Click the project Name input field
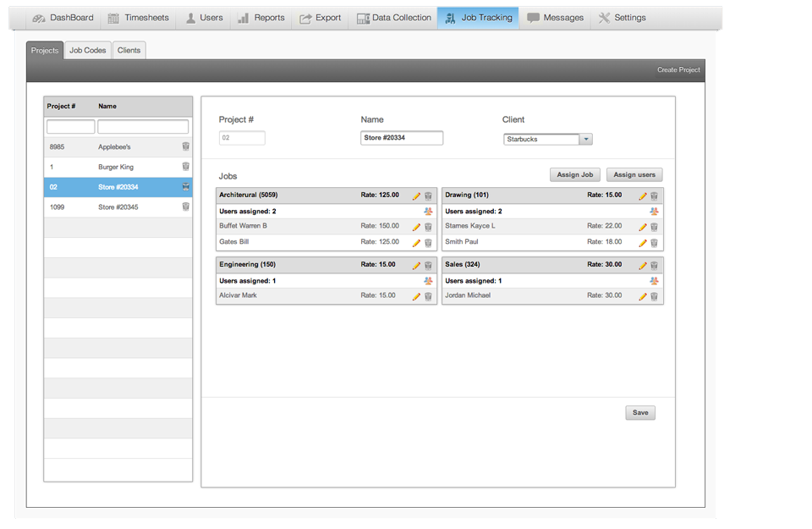 [402, 138]
